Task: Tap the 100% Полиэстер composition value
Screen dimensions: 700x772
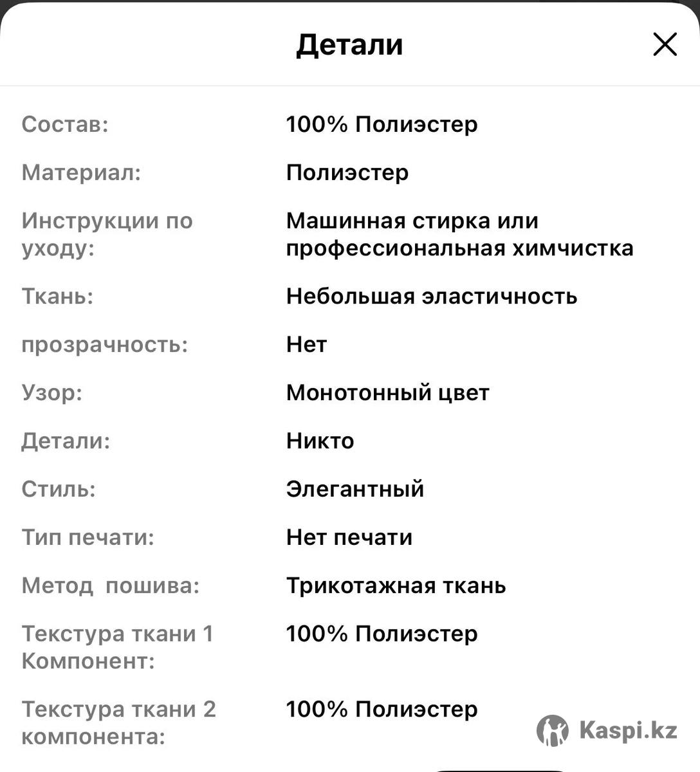Action: (382, 124)
